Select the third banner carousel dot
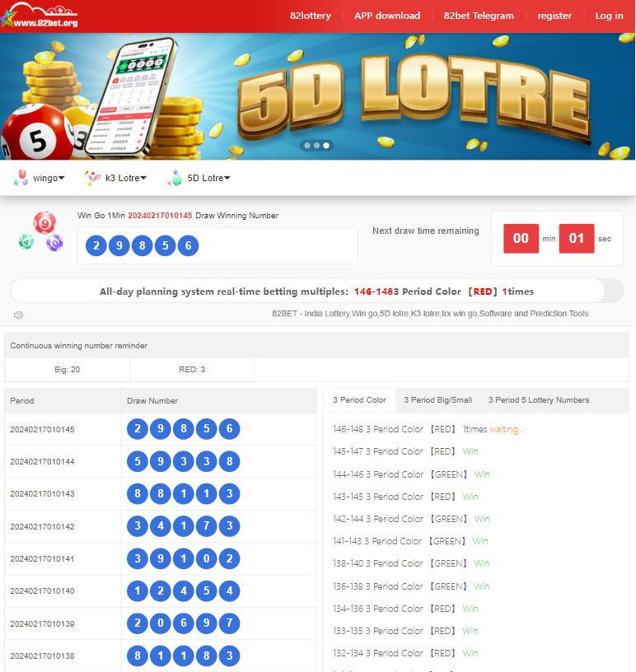 tap(326, 145)
